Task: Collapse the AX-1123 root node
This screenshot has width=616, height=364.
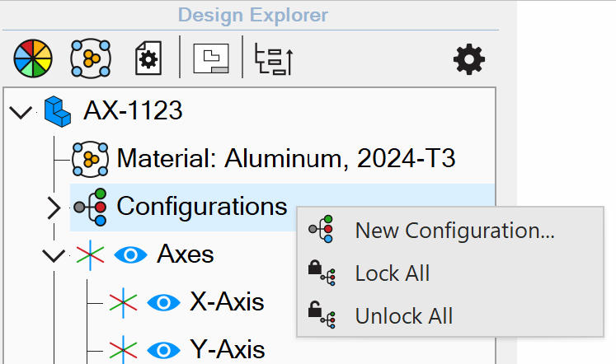Action: (x=21, y=112)
